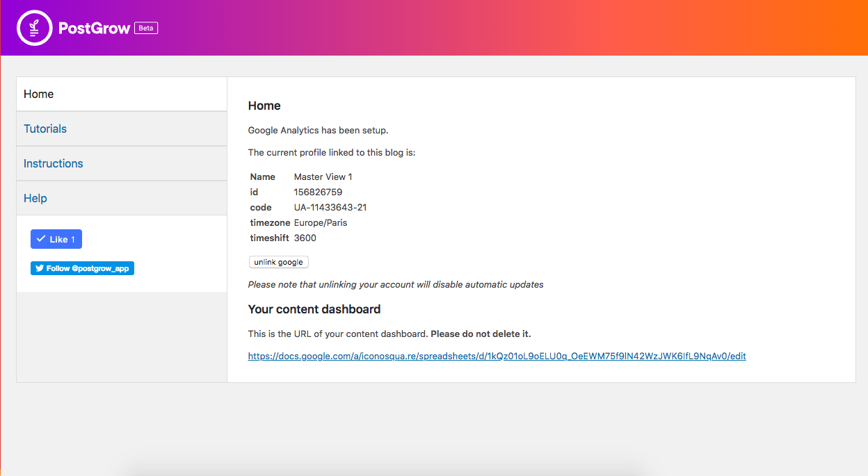
Task: Click 'Google Analytics has been setup.' text
Action: pos(318,130)
